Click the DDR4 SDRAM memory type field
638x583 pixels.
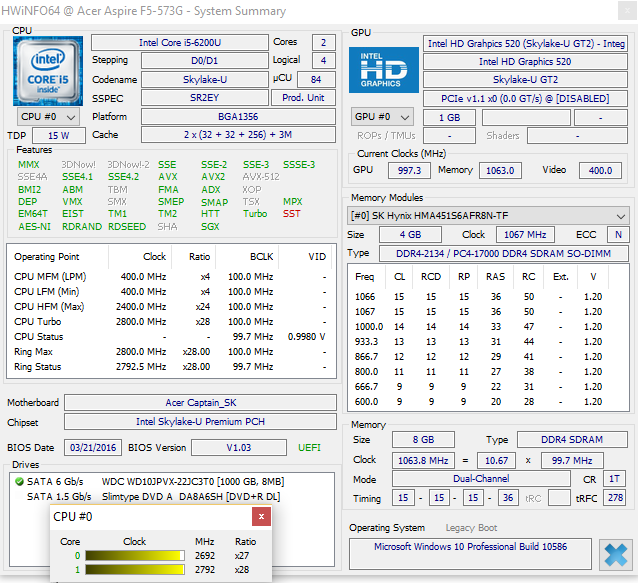(x=572, y=440)
